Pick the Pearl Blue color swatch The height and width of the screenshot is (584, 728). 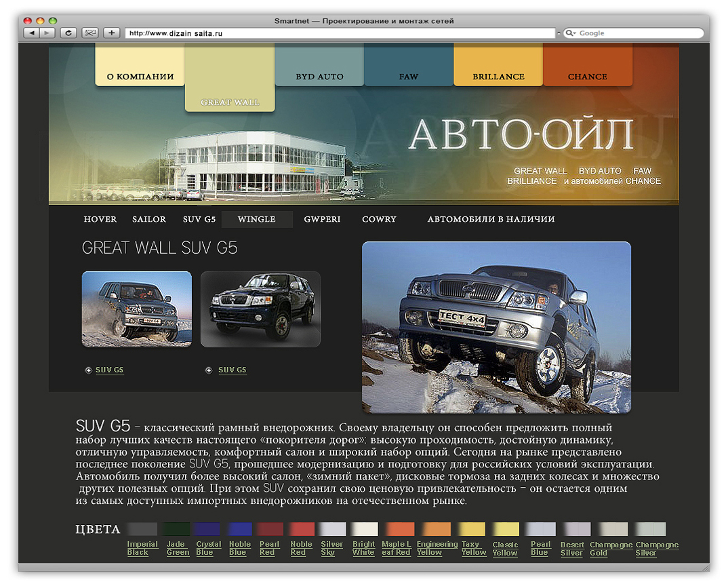[x=540, y=528]
